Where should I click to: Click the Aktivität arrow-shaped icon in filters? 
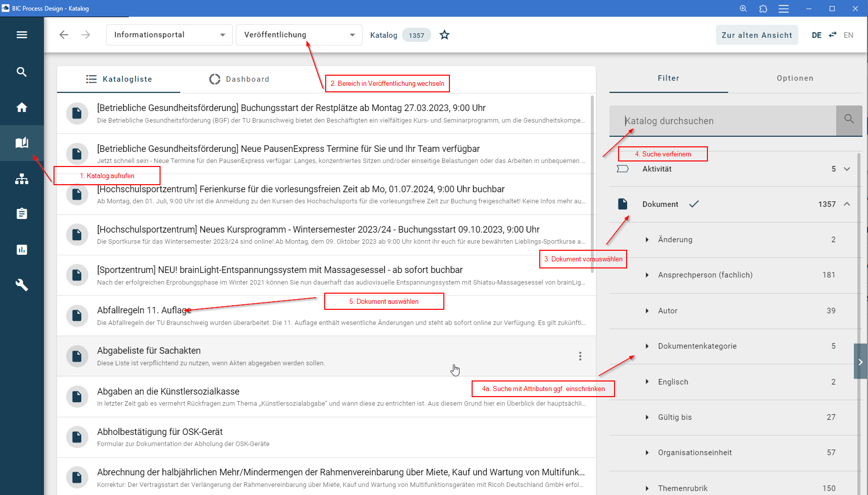click(x=623, y=169)
